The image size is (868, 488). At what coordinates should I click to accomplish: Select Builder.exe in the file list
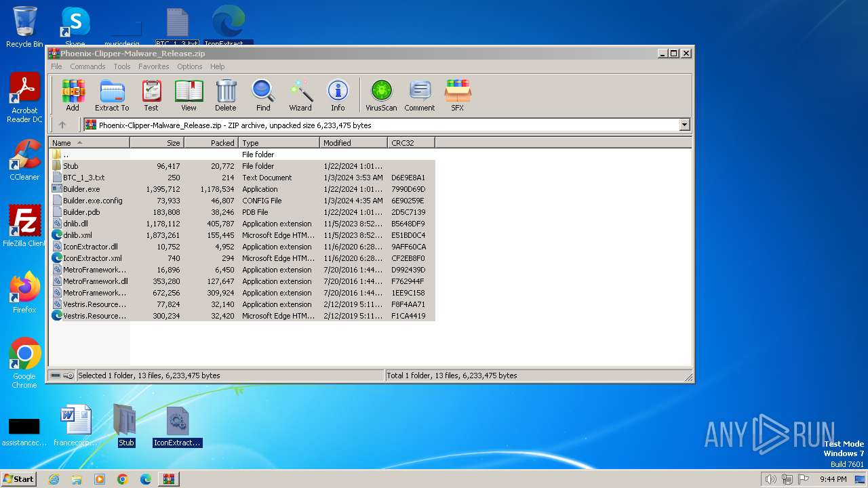coord(242,189)
